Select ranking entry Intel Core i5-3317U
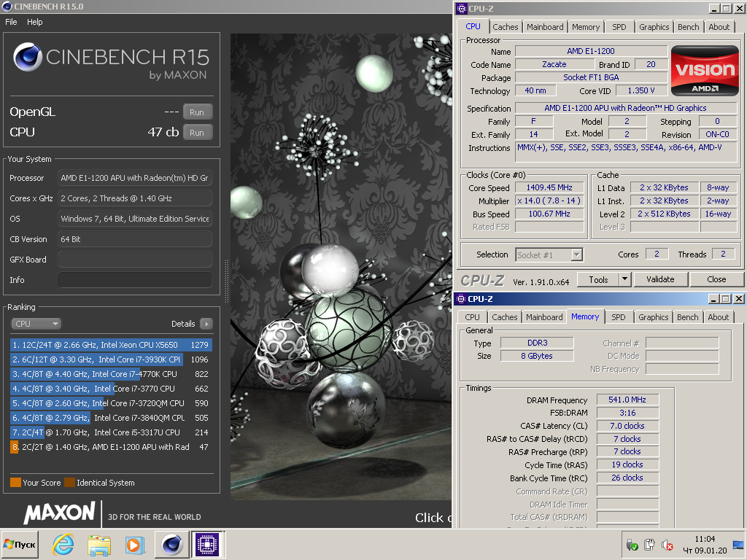 point(111,432)
